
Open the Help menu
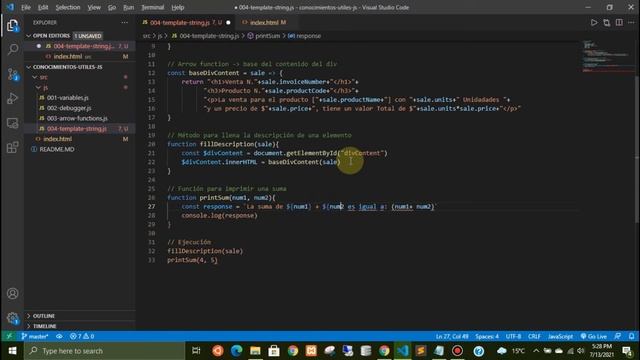click(x=178, y=7)
